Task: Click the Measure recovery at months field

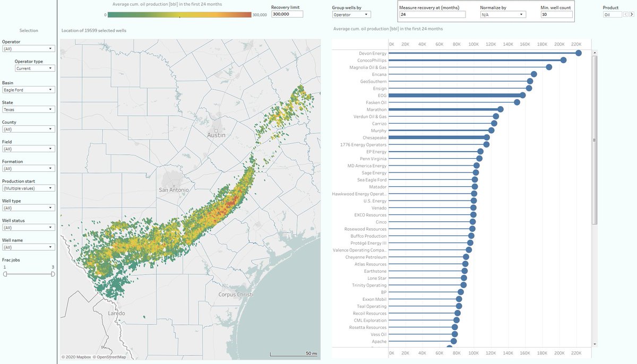Action: [x=432, y=15]
